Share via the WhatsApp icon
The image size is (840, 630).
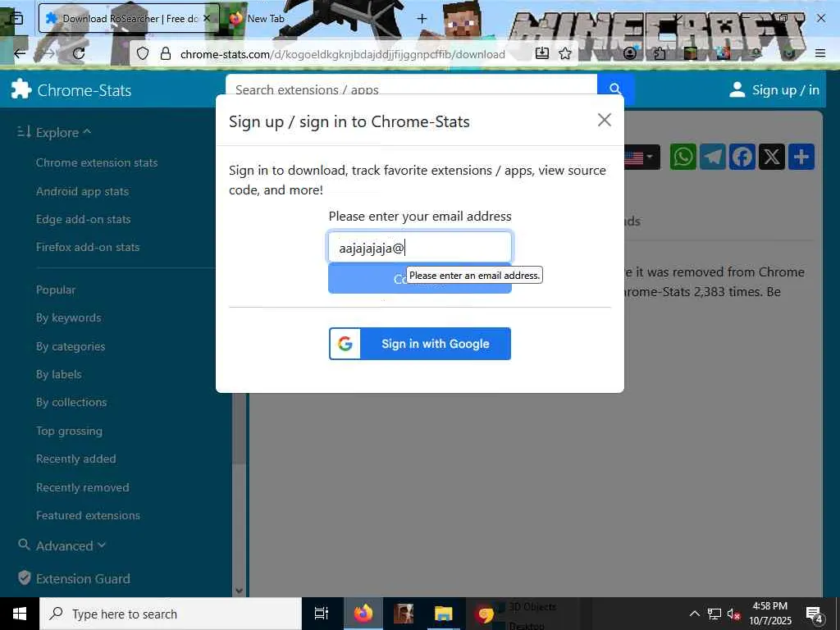[683, 157]
